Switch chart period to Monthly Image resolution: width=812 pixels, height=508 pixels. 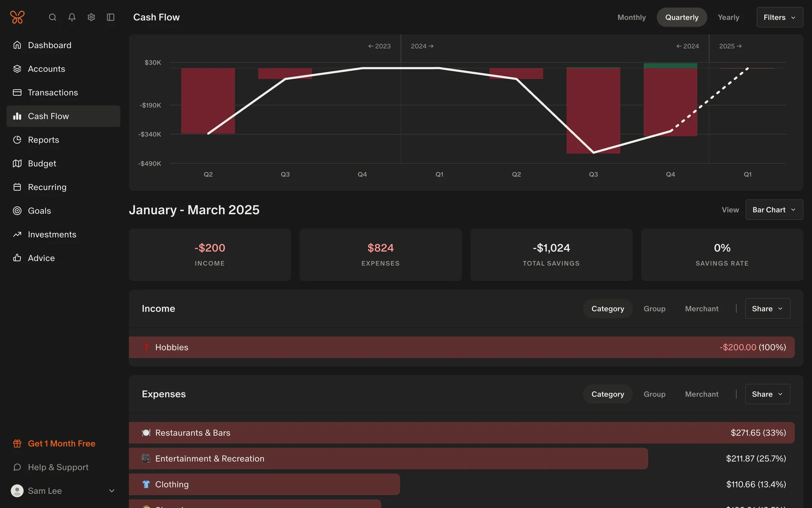point(631,17)
